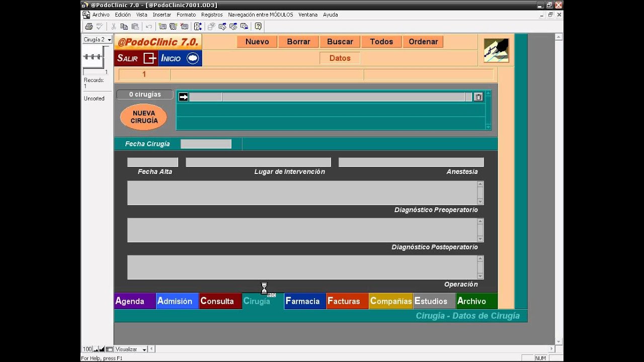Click the NUEVA CIRUGÍA oval button
The width and height of the screenshot is (644, 362).
144,117
